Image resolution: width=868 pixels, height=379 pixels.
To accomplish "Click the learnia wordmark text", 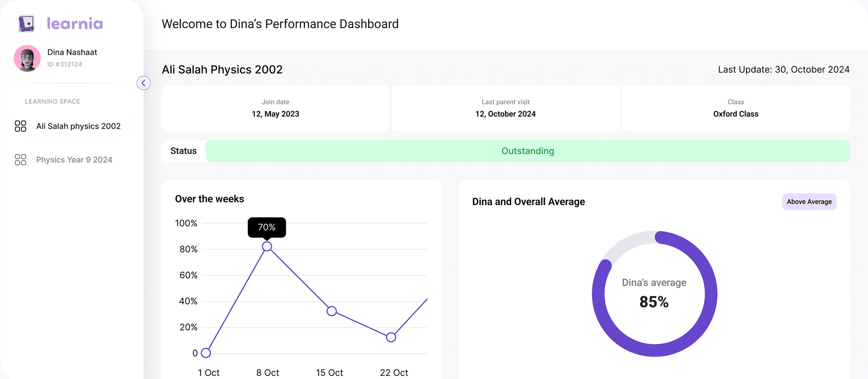I will (75, 24).
